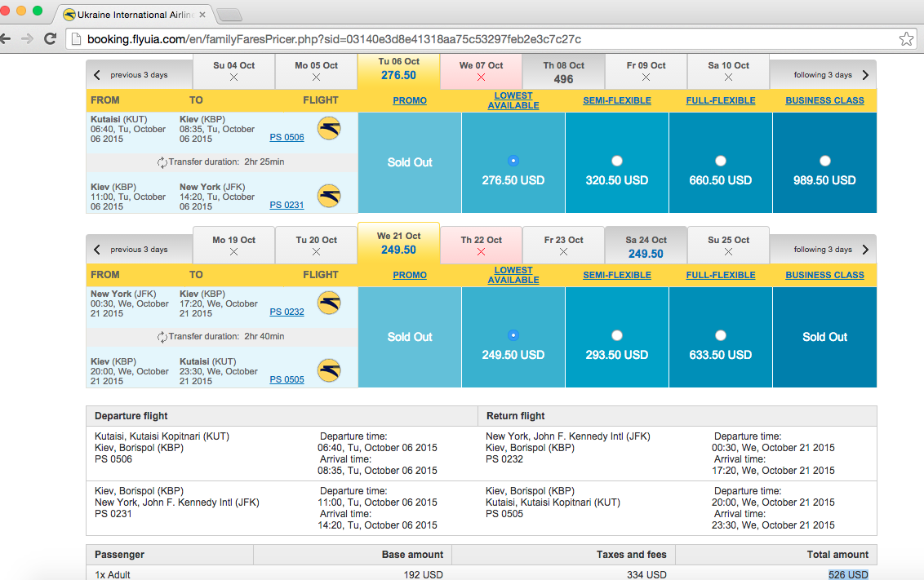
Task: Click the browser back arrow
Action: [x=7, y=38]
